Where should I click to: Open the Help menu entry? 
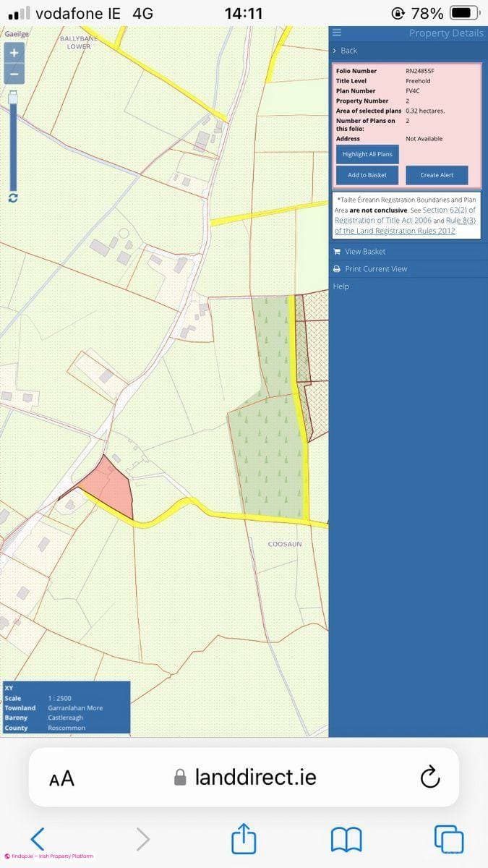(341, 286)
